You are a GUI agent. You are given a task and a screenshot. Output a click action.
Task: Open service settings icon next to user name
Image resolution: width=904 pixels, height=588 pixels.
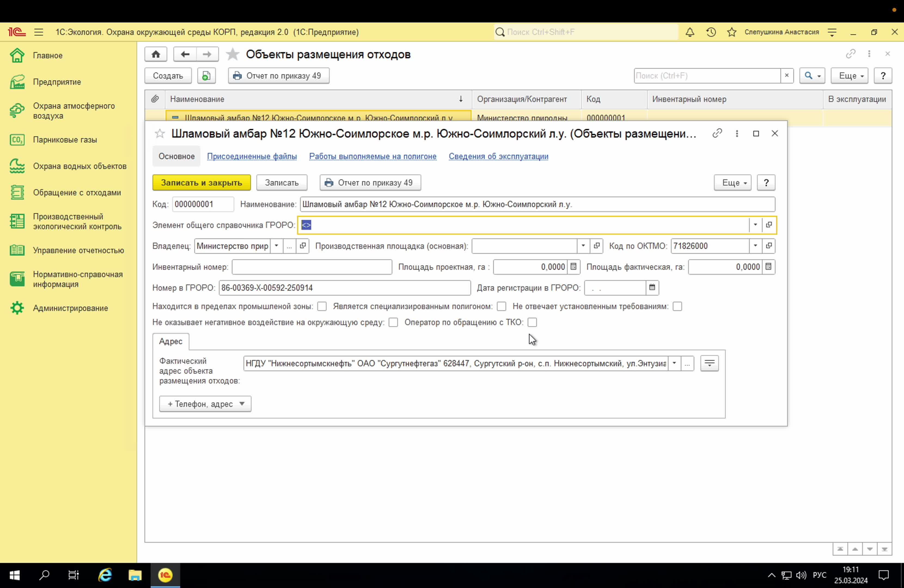(832, 32)
